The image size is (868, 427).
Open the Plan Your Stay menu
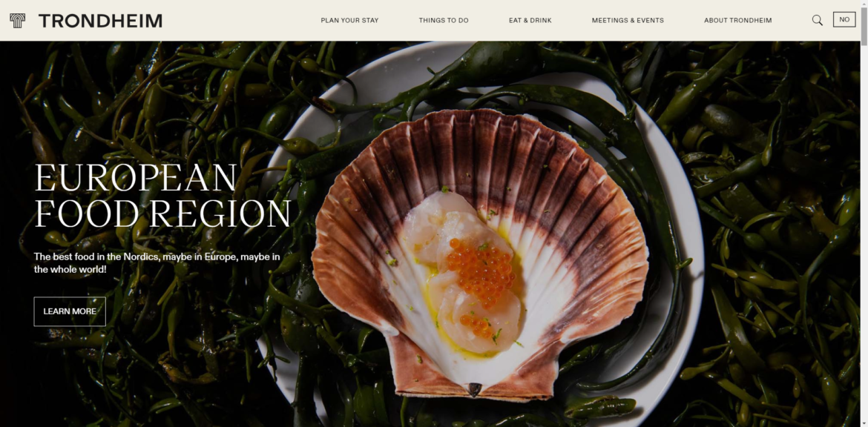pos(350,21)
